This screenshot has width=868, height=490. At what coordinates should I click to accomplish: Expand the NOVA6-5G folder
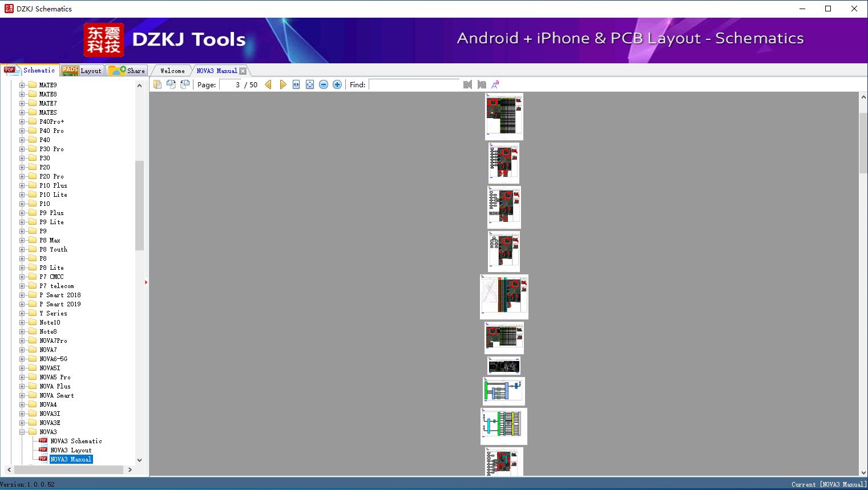pyautogui.click(x=22, y=359)
